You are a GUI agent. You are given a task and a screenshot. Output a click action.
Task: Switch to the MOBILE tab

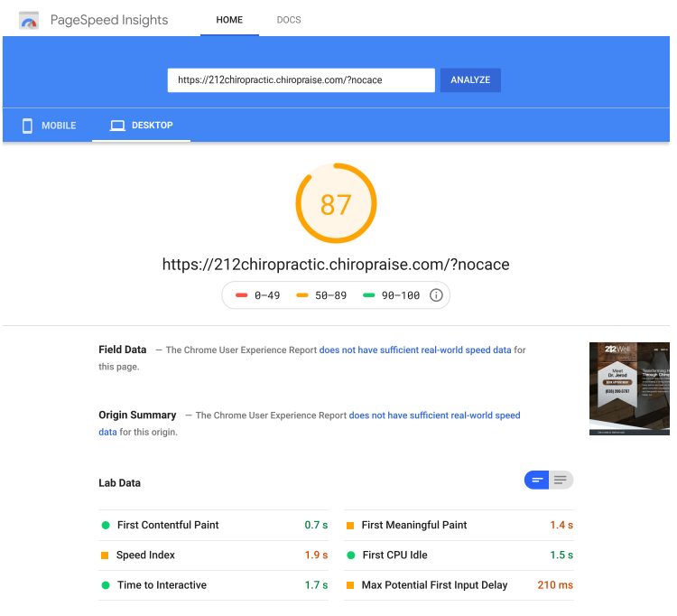coord(50,126)
